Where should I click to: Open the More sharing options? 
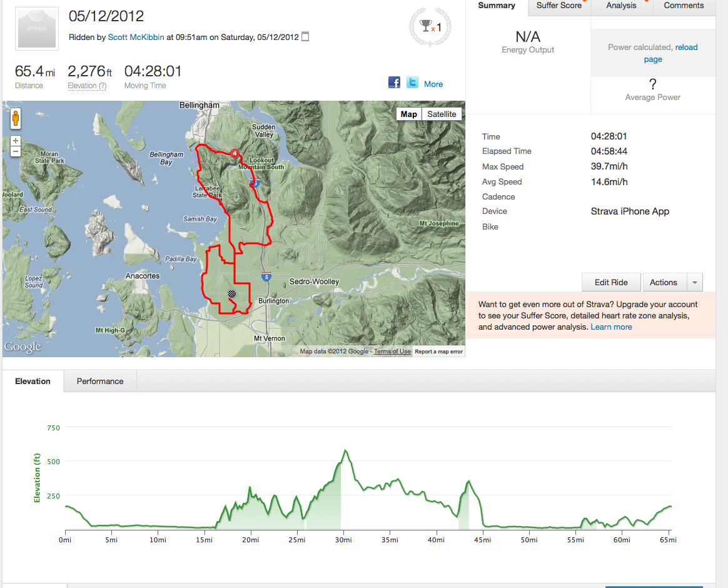click(x=433, y=84)
